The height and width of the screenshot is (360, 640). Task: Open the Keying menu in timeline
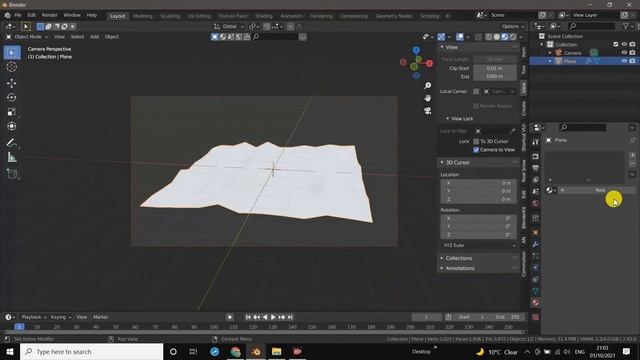pos(61,317)
